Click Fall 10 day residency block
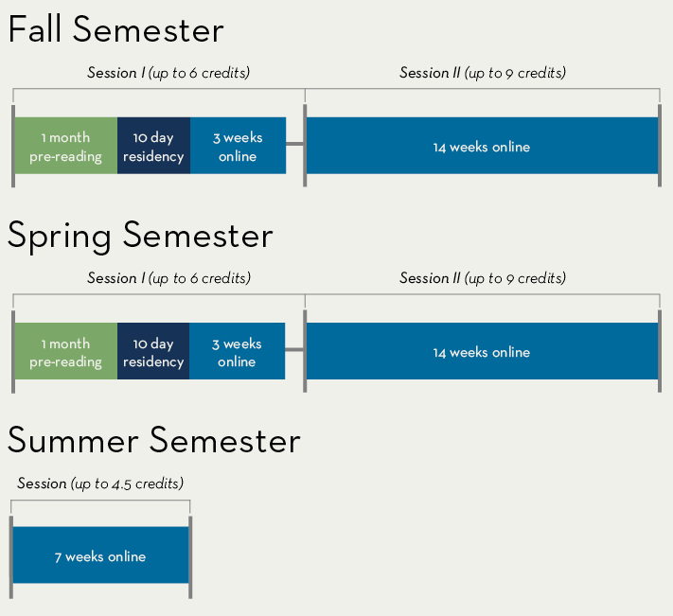673x616 pixels. coord(153,147)
